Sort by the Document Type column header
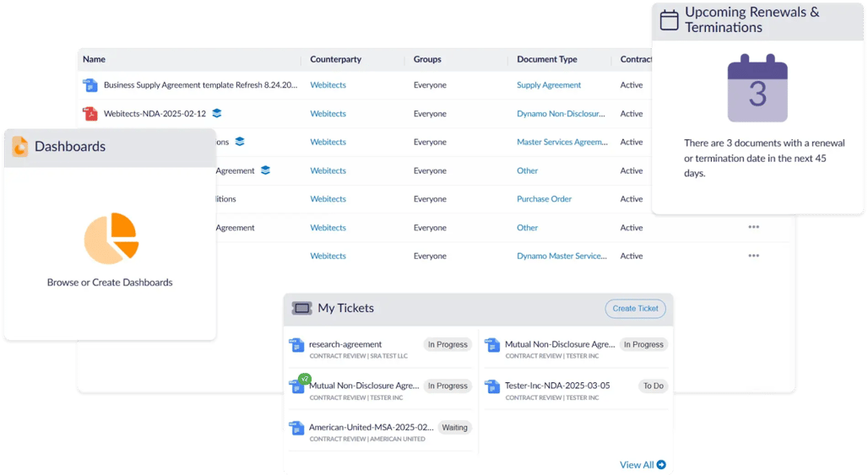 click(547, 60)
